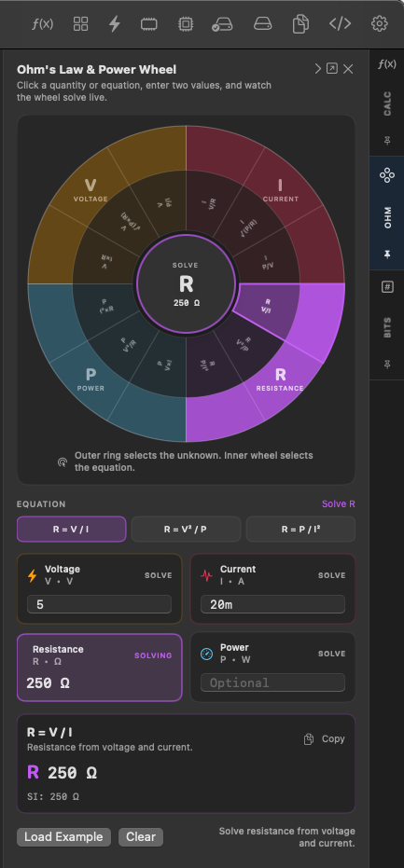Click the red waveform Current card icon
Screen dimensions: 404x868
(x=206, y=576)
